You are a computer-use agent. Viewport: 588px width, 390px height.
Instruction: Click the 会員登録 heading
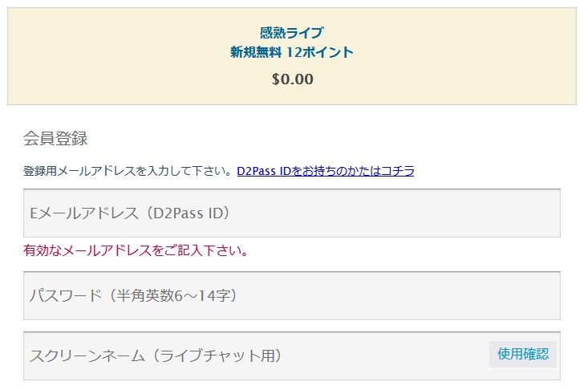[55, 138]
